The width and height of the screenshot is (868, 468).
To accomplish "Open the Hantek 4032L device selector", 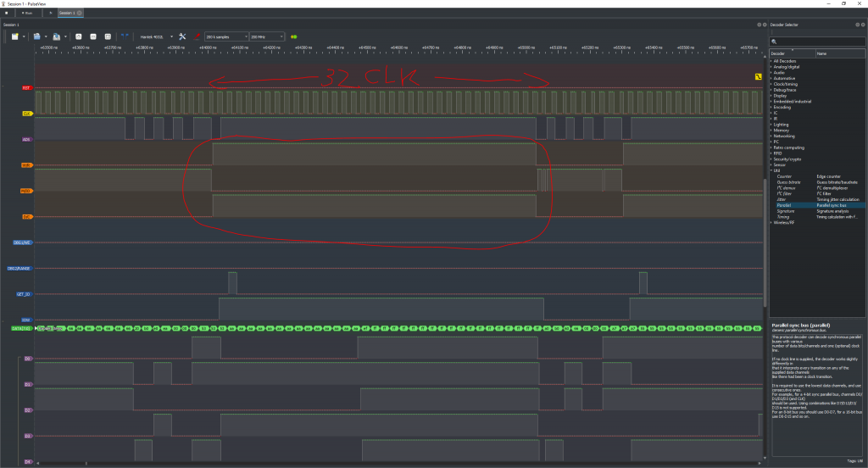I will click(x=156, y=36).
